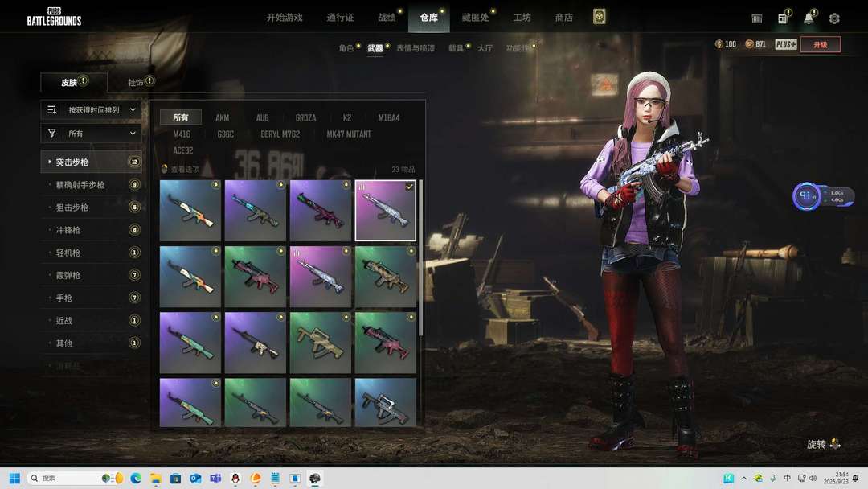Open the volume control in the tray

[x=813, y=478]
